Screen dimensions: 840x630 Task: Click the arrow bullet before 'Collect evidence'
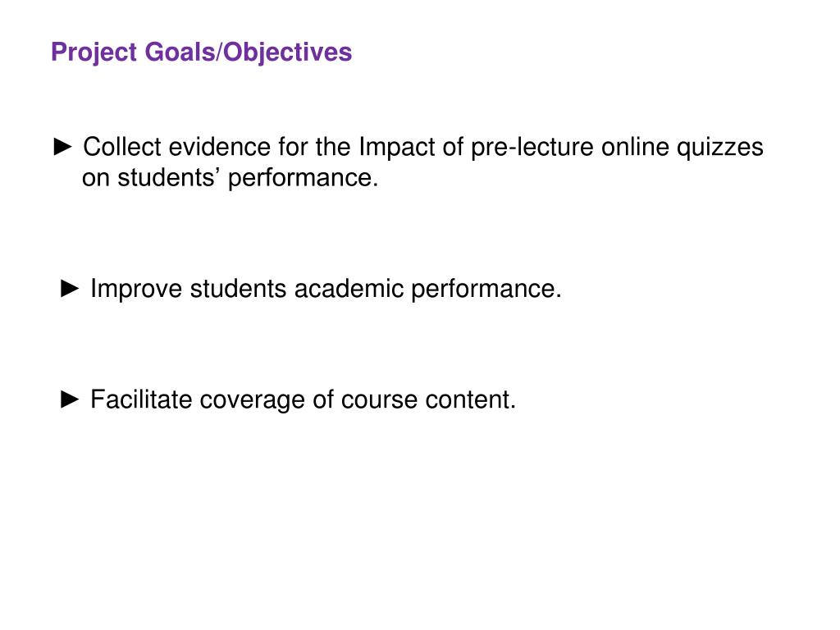(64, 148)
